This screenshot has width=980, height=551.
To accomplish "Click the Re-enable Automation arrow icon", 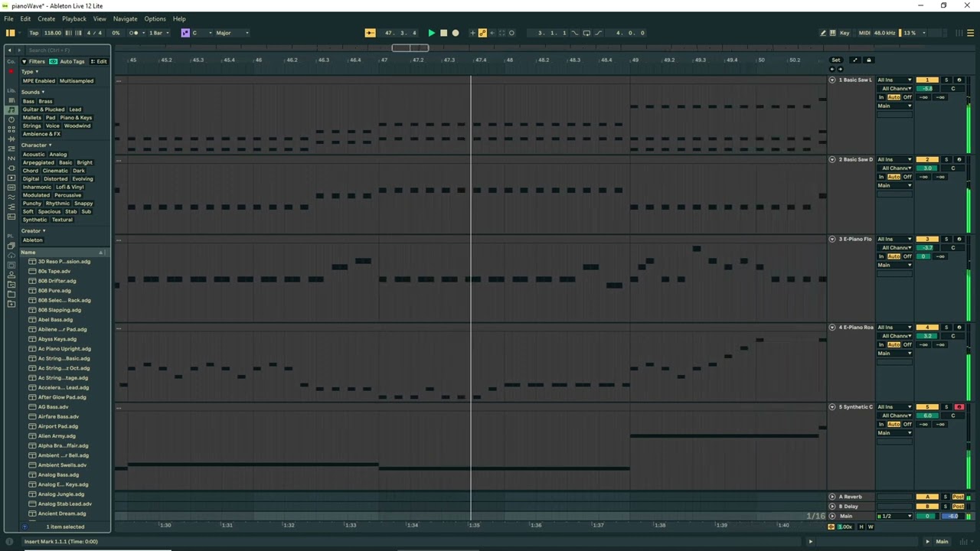I will click(492, 33).
